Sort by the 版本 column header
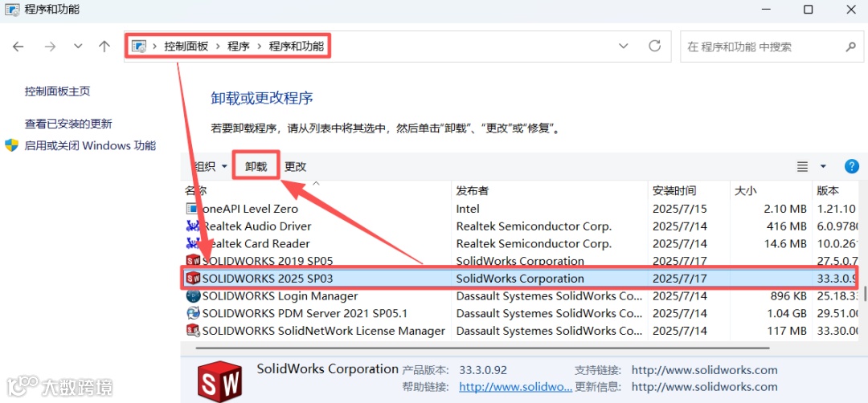The image size is (868, 403). point(828,191)
